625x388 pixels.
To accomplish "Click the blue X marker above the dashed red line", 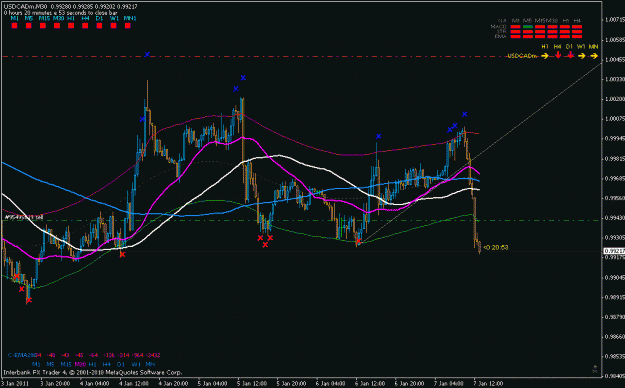I will [147, 54].
